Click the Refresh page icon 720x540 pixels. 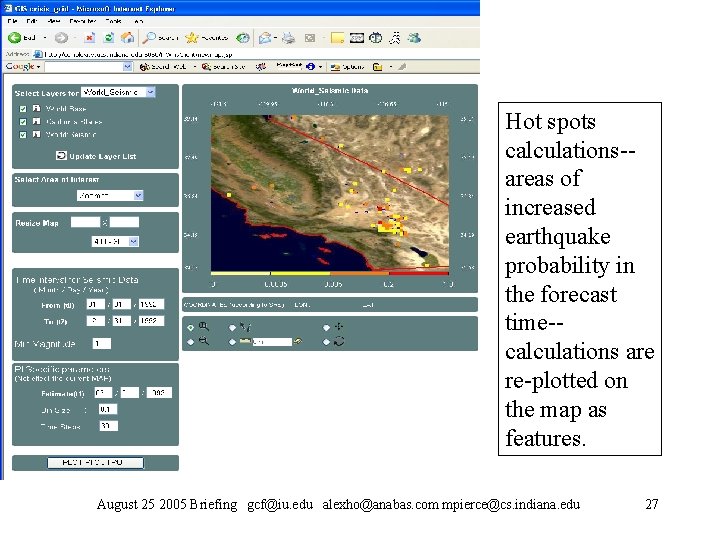(x=109, y=38)
